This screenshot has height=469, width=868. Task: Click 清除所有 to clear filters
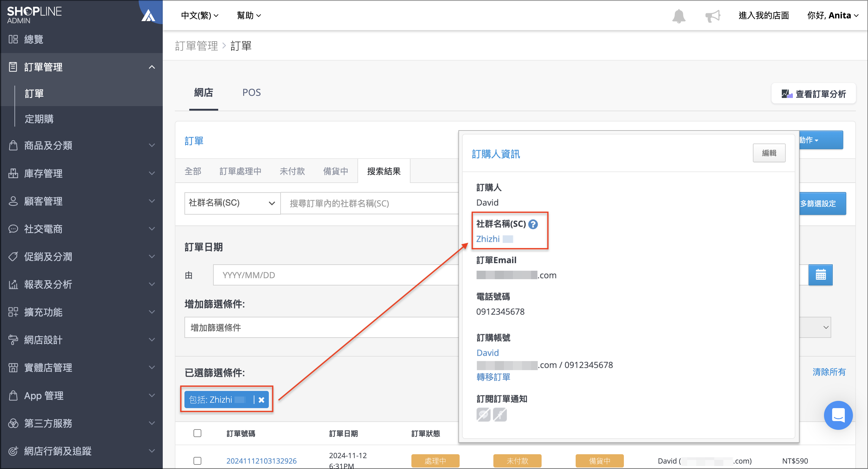coord(829,372)
